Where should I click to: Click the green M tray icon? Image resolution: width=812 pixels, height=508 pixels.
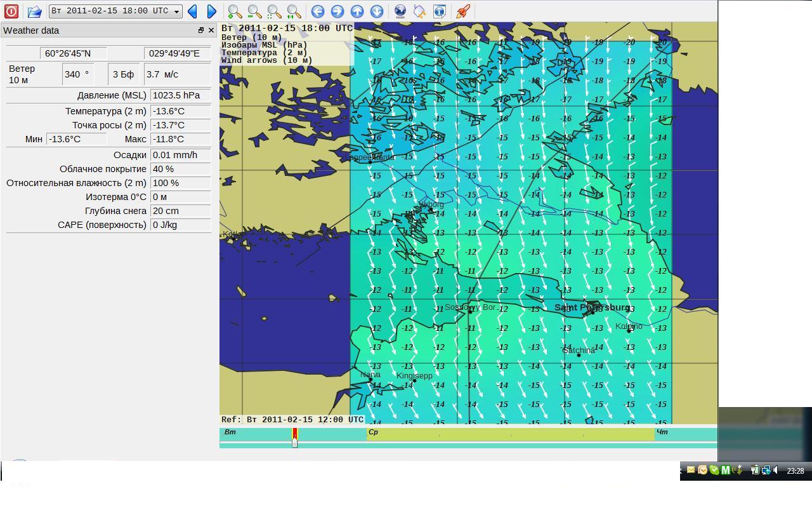726,471
